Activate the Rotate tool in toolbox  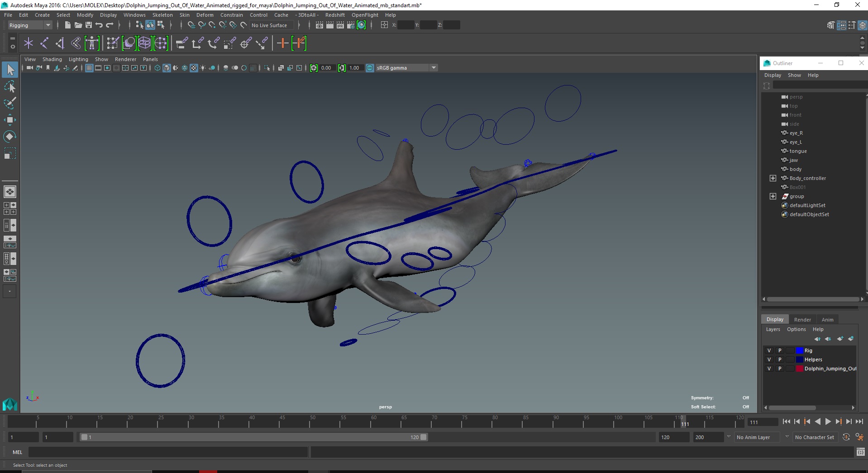10,137
